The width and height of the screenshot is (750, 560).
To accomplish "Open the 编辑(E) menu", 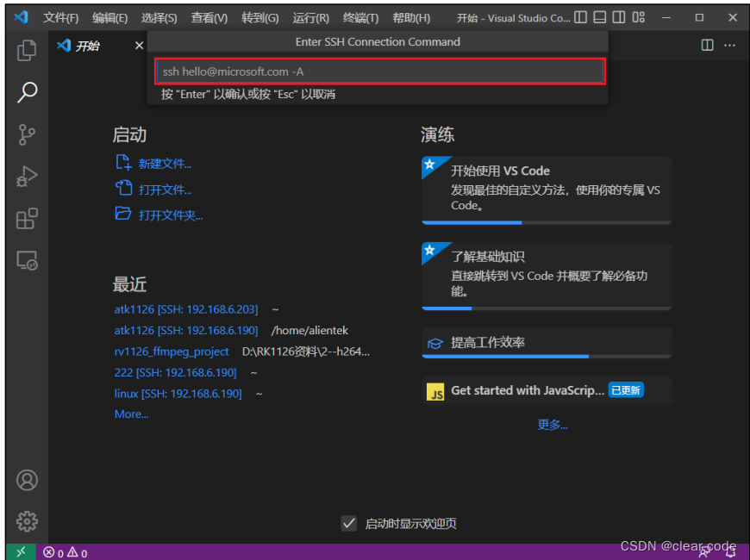I will click(109, 18).
